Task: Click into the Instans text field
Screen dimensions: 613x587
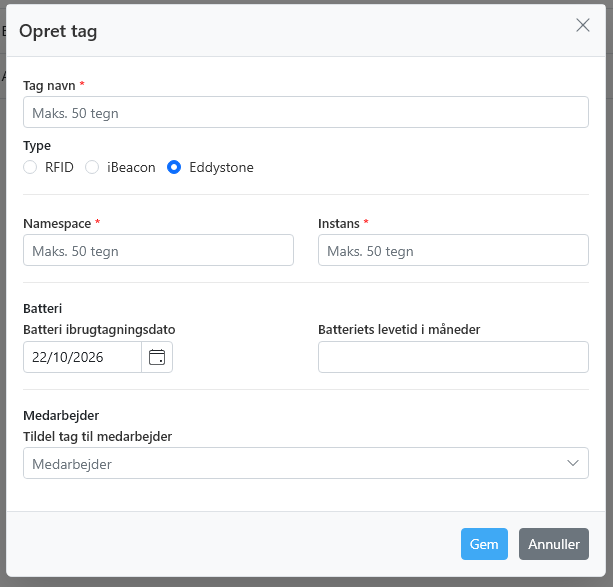Action: pyautogui.click(x=453, y=250)
